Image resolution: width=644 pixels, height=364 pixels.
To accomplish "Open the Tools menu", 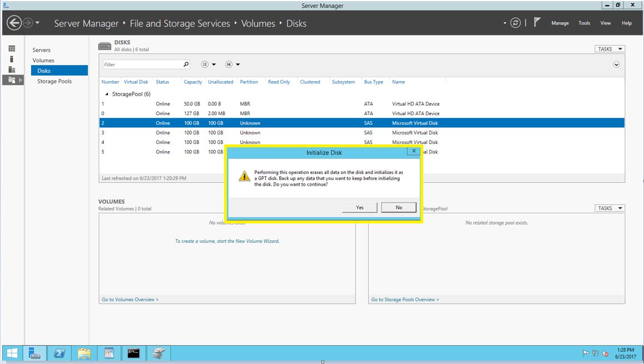I will pos(584,23).
